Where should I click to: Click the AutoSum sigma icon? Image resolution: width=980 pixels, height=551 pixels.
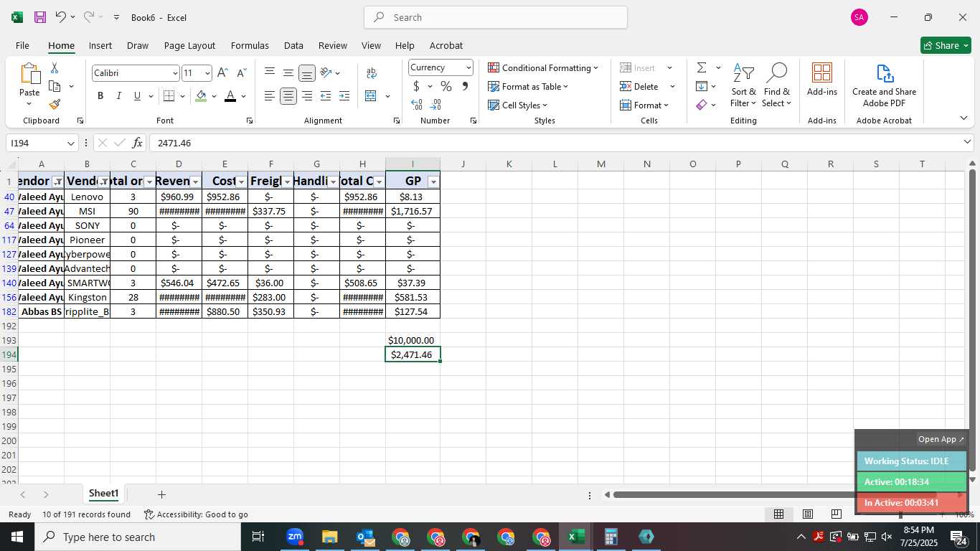click(x=702, y=67)
